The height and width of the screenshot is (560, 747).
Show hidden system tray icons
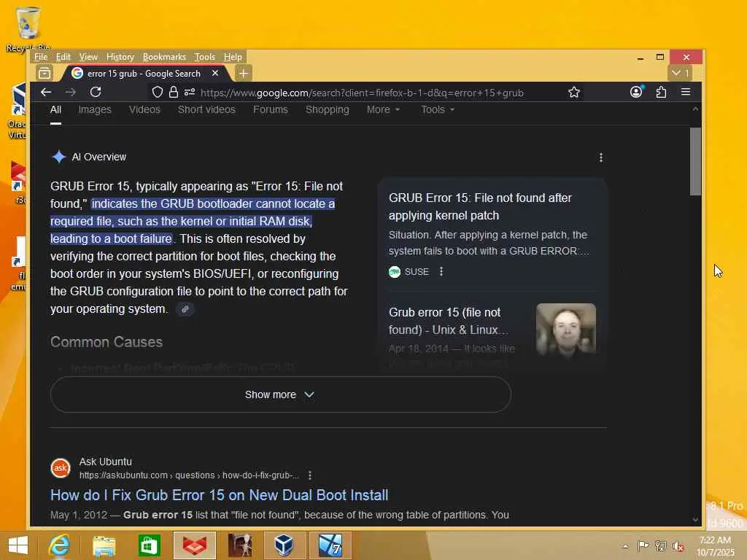point(625,545)
